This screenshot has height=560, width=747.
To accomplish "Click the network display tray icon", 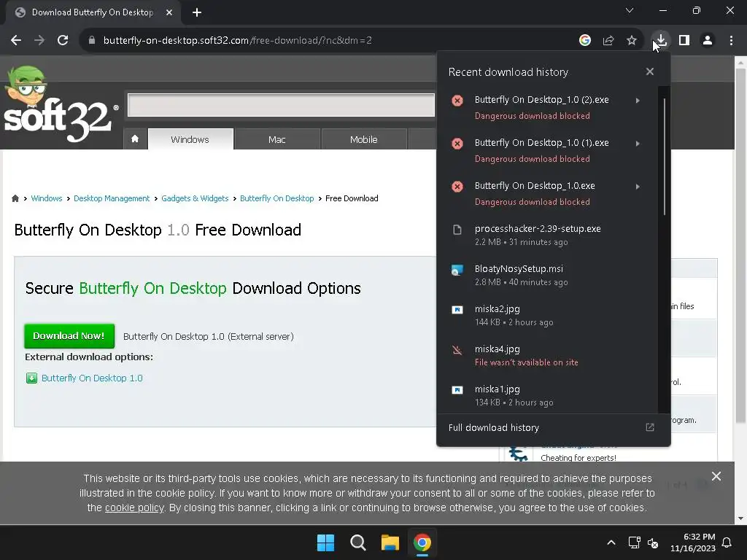I will [x=634, y=542].
